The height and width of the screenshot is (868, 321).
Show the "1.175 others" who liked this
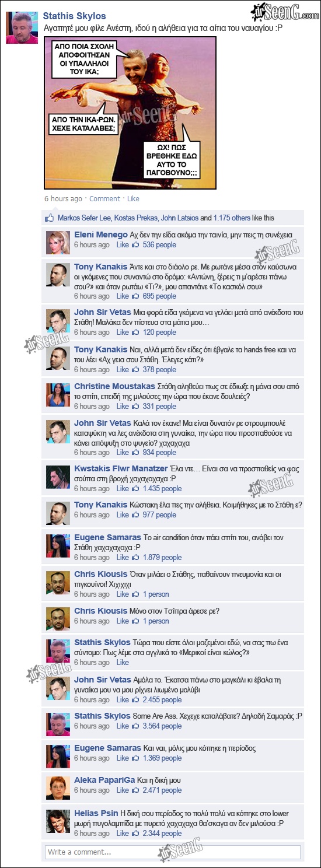click(x=232, y=218)
